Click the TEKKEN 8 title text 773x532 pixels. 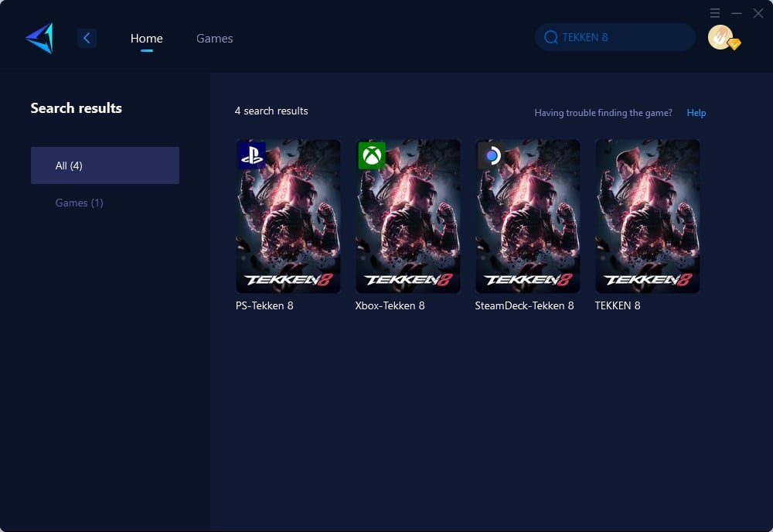pos(617,305)
